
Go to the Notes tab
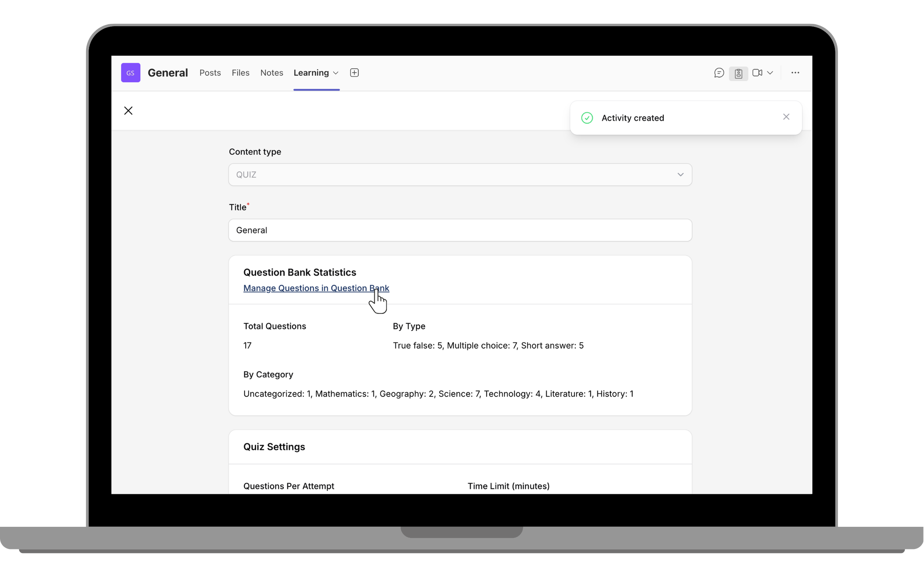(272, 72)
